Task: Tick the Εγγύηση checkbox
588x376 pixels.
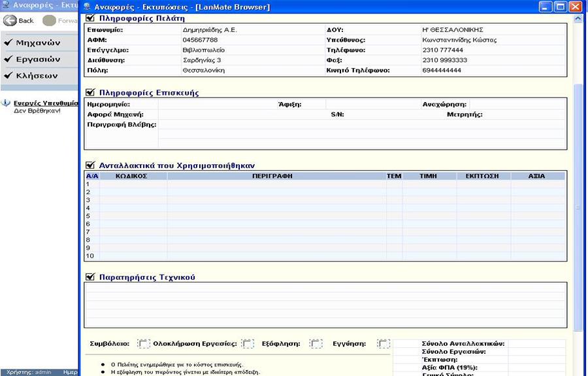Action: coord(384,343)
